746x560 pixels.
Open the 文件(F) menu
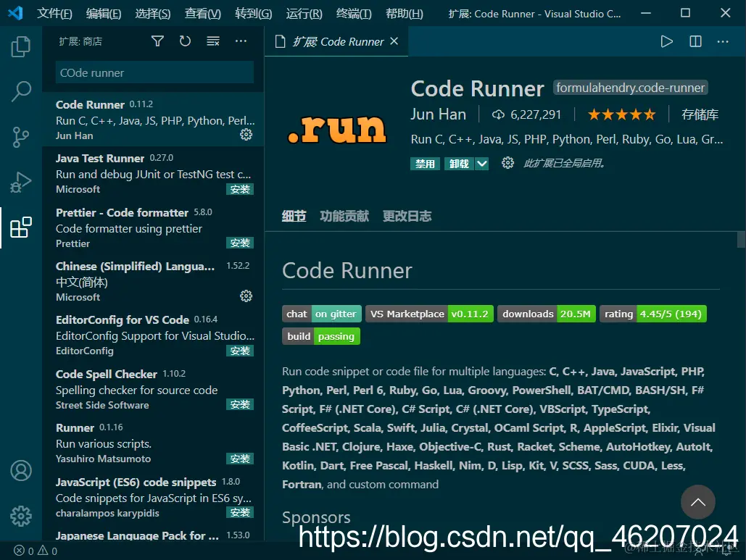(x=54, y=13)
